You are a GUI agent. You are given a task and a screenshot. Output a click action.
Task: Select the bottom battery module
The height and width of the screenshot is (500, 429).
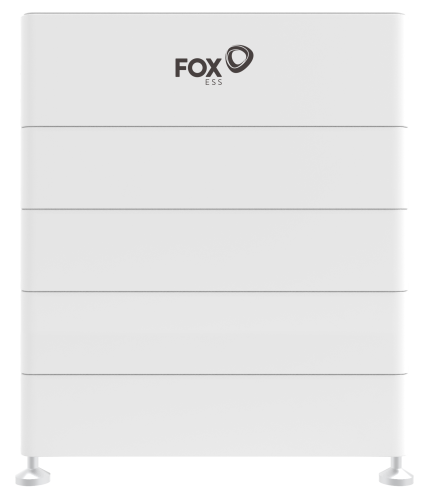(214, 415)
